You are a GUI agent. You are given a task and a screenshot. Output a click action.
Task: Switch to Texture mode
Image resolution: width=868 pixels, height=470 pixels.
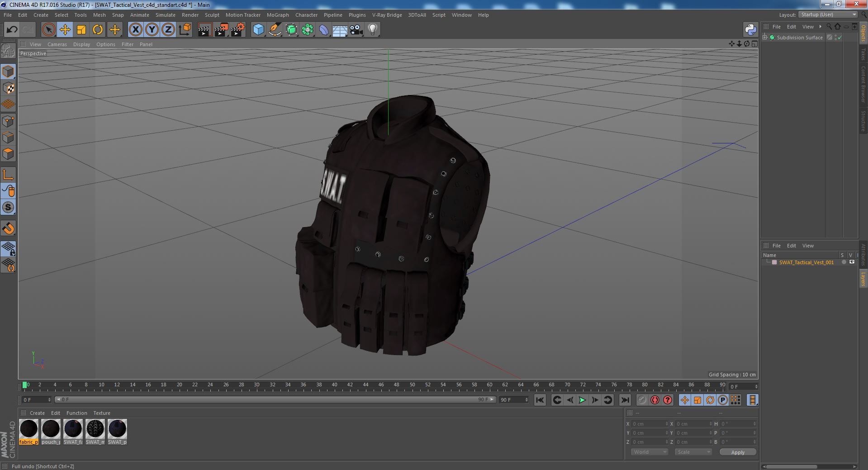pos(8,88)
